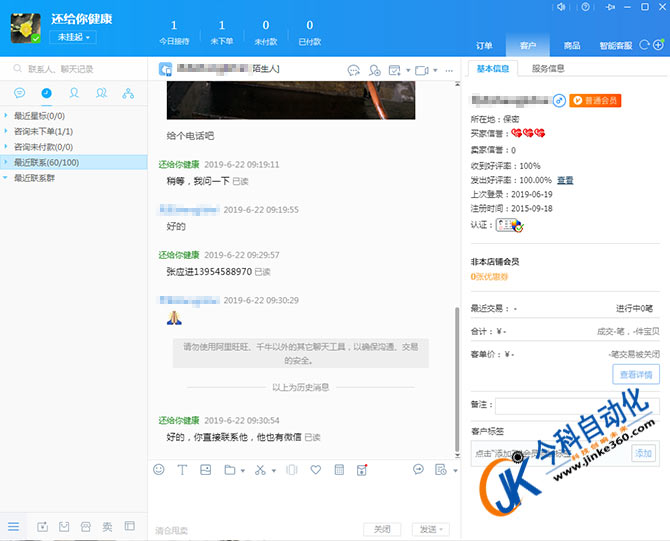Open the groups two-person icon
The height and width of the screenshot is (541, 670).
pyautogui.click(x=101, y=93)
